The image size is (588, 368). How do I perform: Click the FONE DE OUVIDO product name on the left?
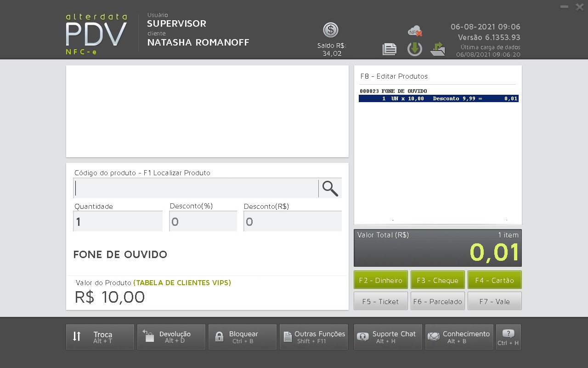[120, 254]
